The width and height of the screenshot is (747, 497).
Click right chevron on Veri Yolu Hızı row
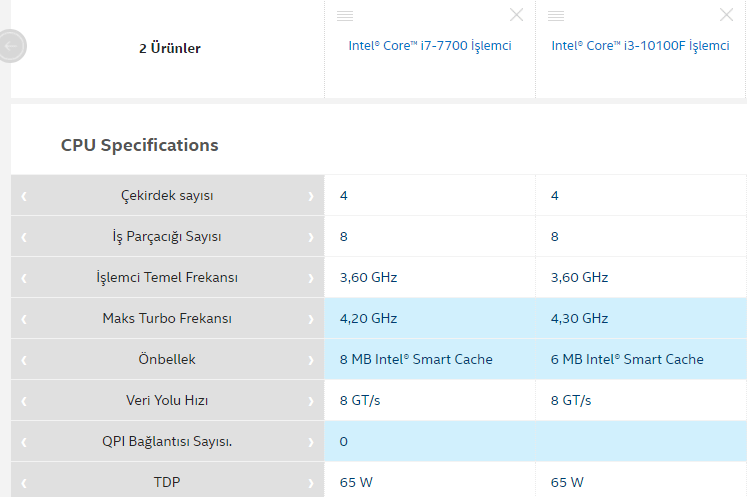pos(311,401)
